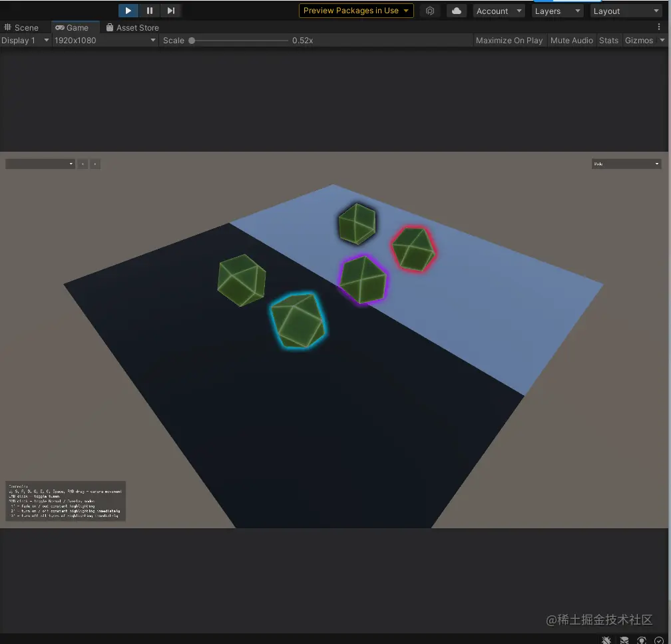Click the cyan-highlighted cube
This screenshot has height=644, width=671.
tap(298, 320)
